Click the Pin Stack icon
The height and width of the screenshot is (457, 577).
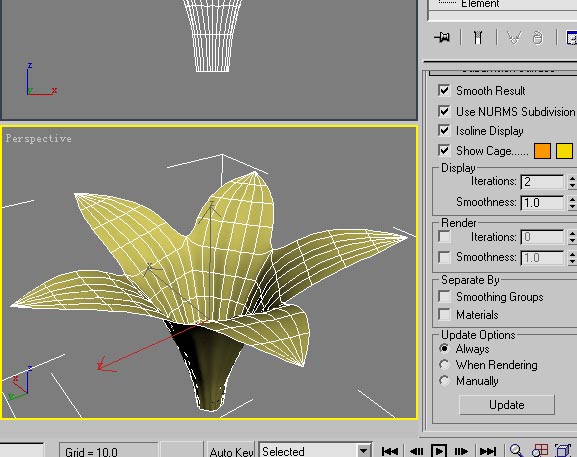tap(442, 37)
